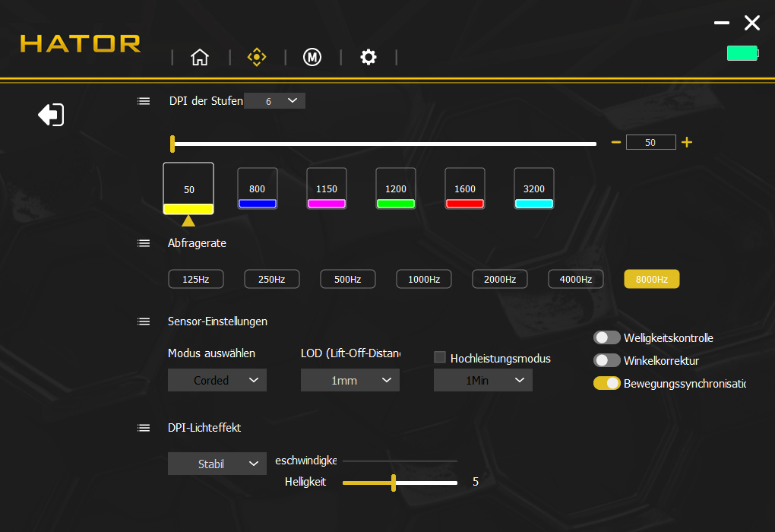Open the DPI sensor settings icon

point(257,57)
